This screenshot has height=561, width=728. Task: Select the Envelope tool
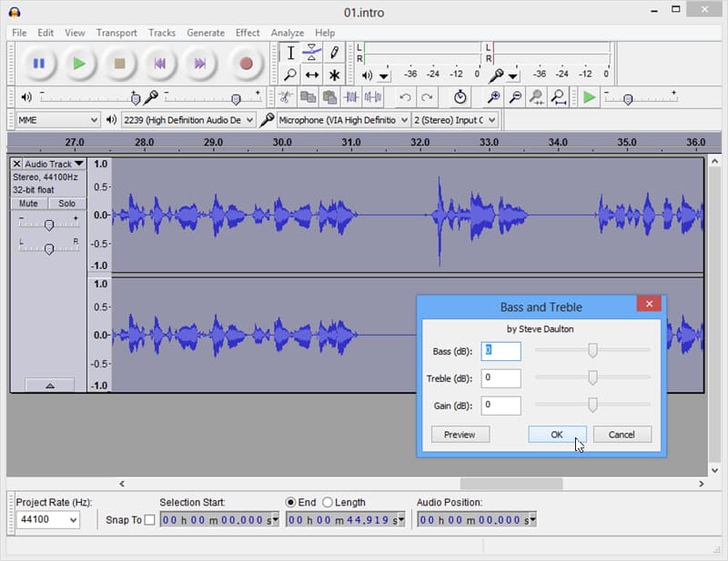312,53
